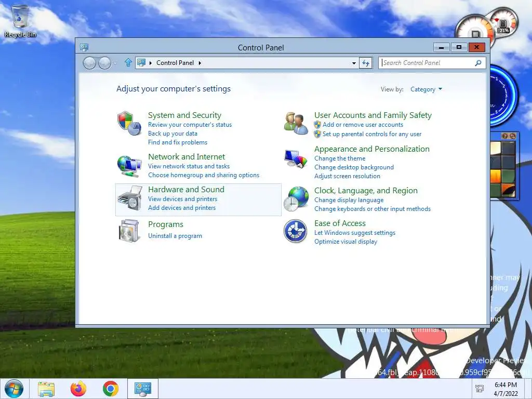This screenshot has height=399, width=532.
Task: Click Change desktop background
Action: [354, 167]
